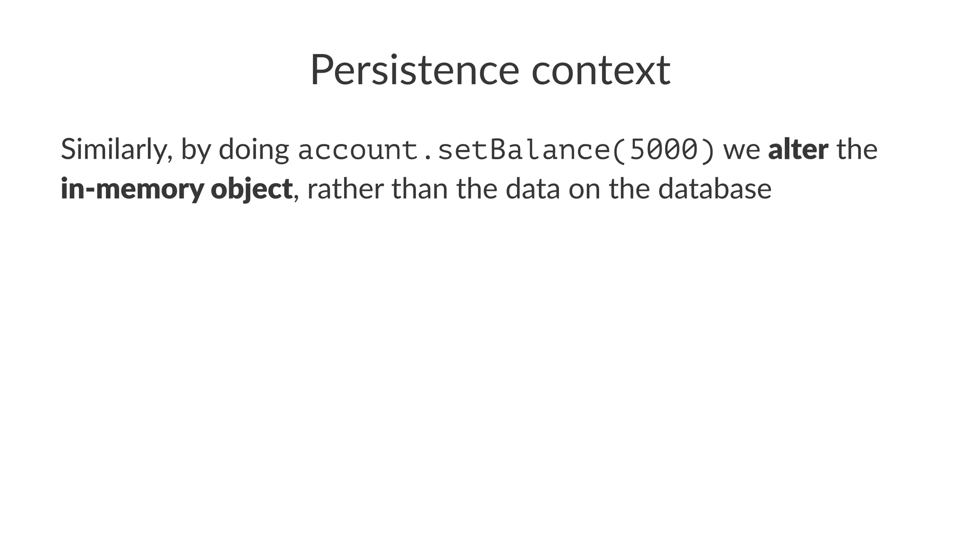
Task: Click the word 'context' in the title
Action: pos(601,71)
